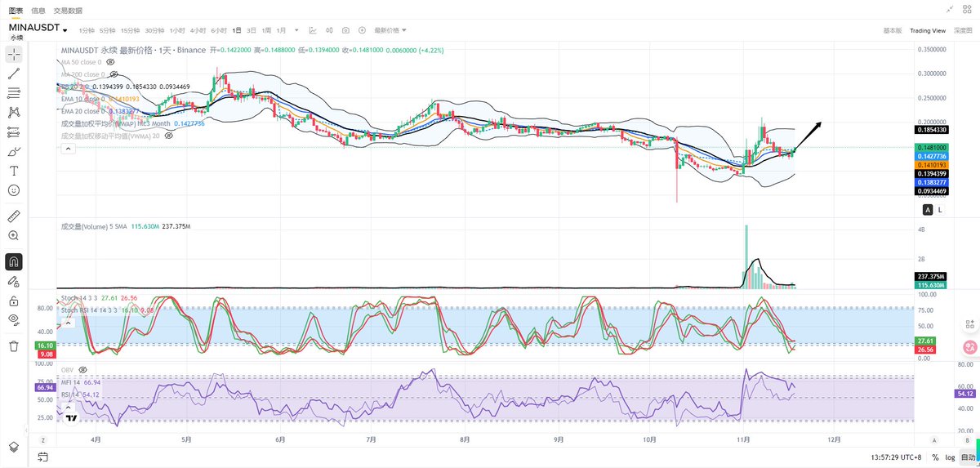Screen dimensions: 980x468
Task: Toggle hide all drawings eye icon
Action: click(14, 319)
